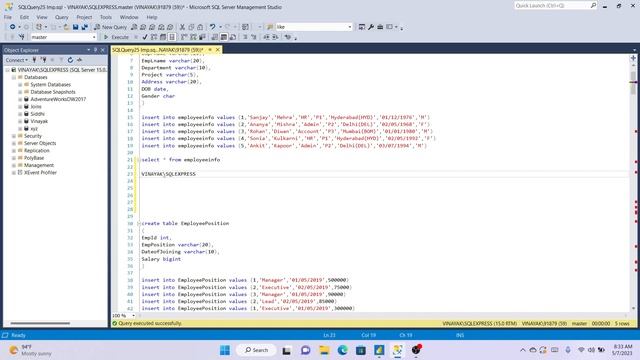This screenshot has width=640, height=360.
Task: Expand the Security folder node
Action: pos(14,136)
